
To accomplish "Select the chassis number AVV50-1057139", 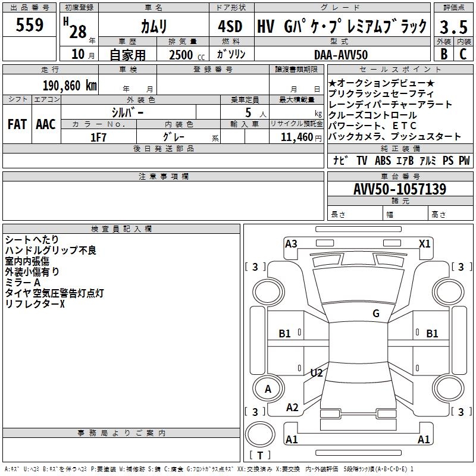I will tap(400, 189).
